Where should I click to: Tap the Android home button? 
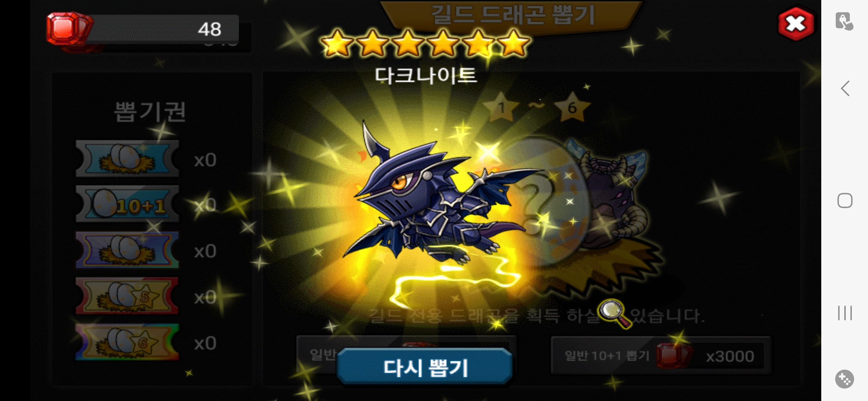pyautogui.click(x=845, y=200)
